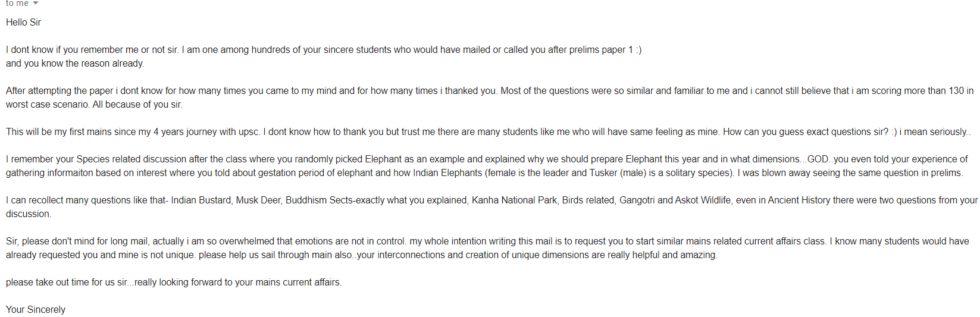The image size is (980, 317).
Task: Click 'worst case scenario. All because of you sir.'
Action: pyautogui.click(x=94, y=105)
